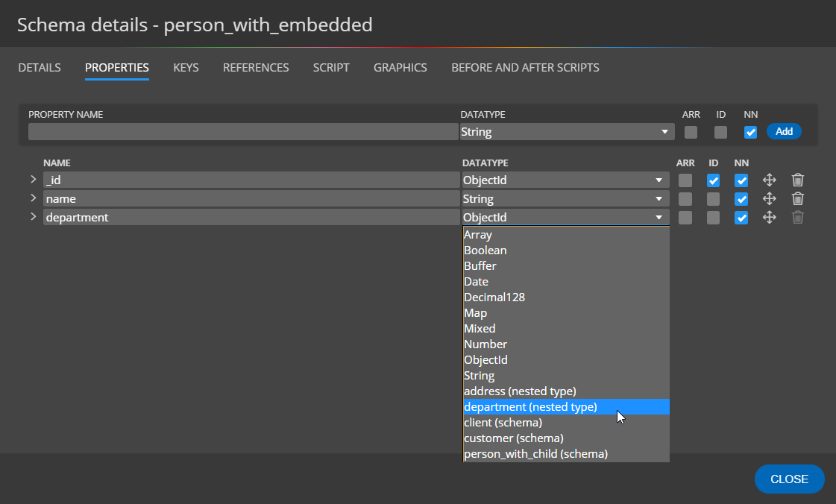The height and width of the screenshot is (504, 836).
Task: Choose Number from the datatype list
Action: tap(566, 344)
